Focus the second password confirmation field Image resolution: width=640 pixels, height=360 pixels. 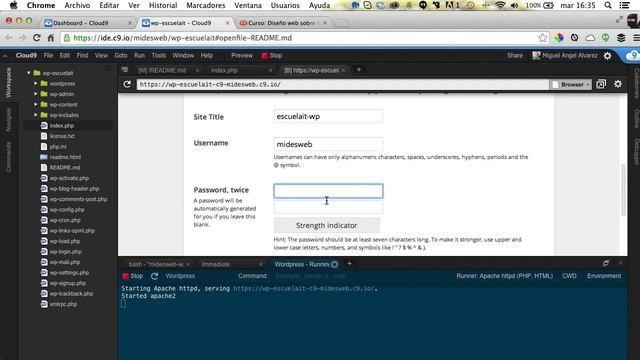(328, 206)
